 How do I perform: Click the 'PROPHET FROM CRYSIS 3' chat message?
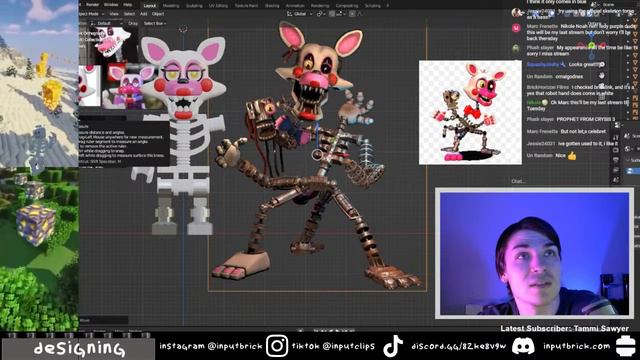[x=586, y=119]
